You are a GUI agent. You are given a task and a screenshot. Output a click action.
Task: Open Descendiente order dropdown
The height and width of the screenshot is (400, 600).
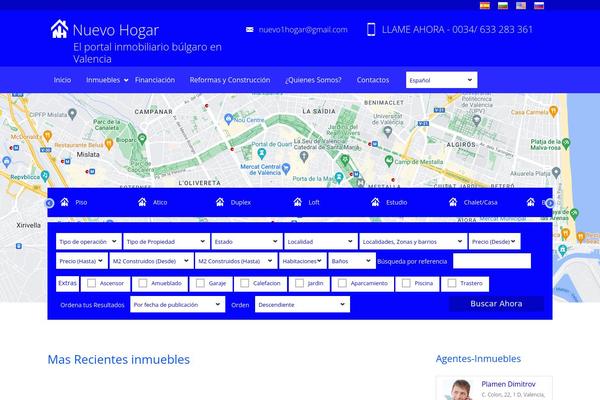pos(302,304)
